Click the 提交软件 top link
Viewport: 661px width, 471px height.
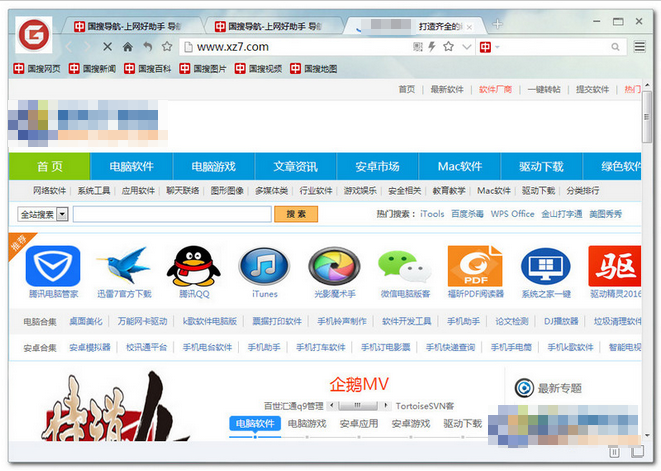point(592,89)
